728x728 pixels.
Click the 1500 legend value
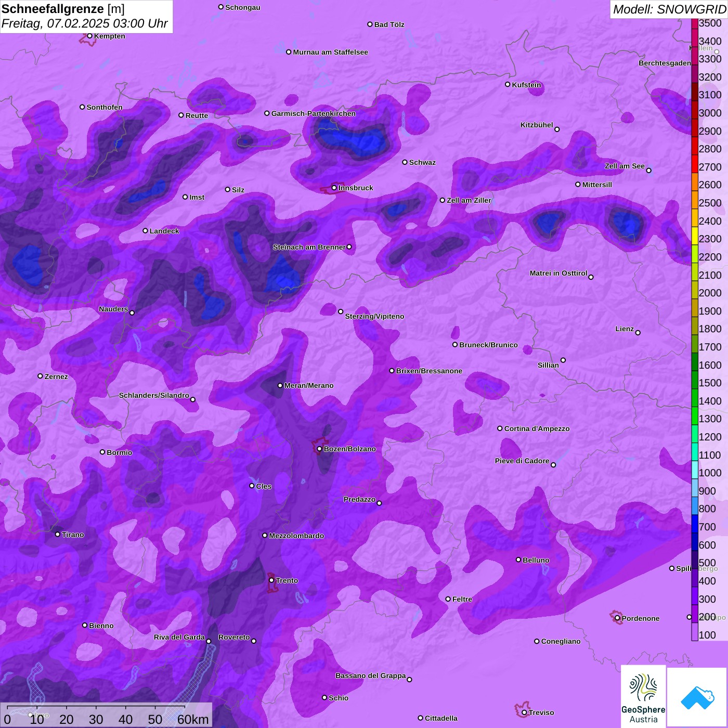click(710, 383)
